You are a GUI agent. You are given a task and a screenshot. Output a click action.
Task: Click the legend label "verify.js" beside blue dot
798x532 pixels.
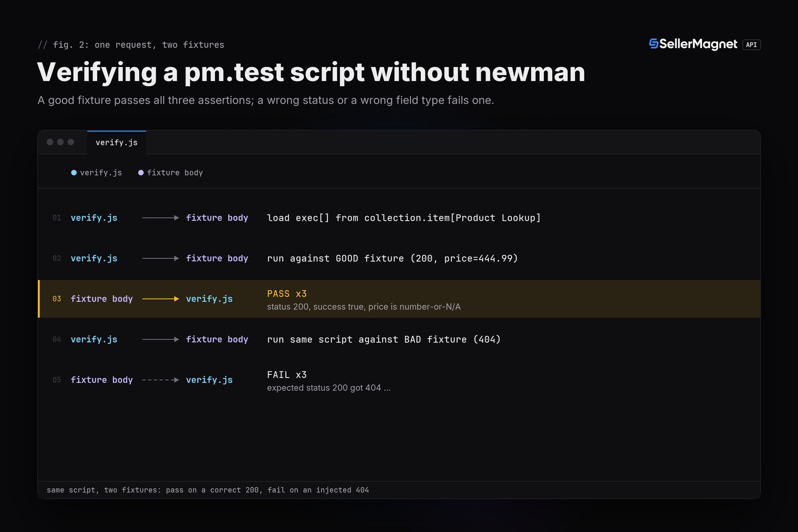(x=101, y=172)
